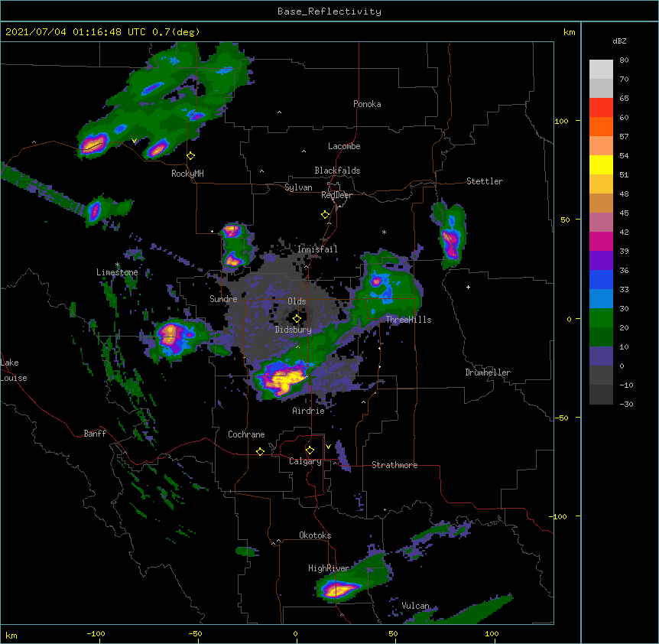Click the Stettler label
Viewport: 659px width, 644px height.
click(x=485, y=181)
